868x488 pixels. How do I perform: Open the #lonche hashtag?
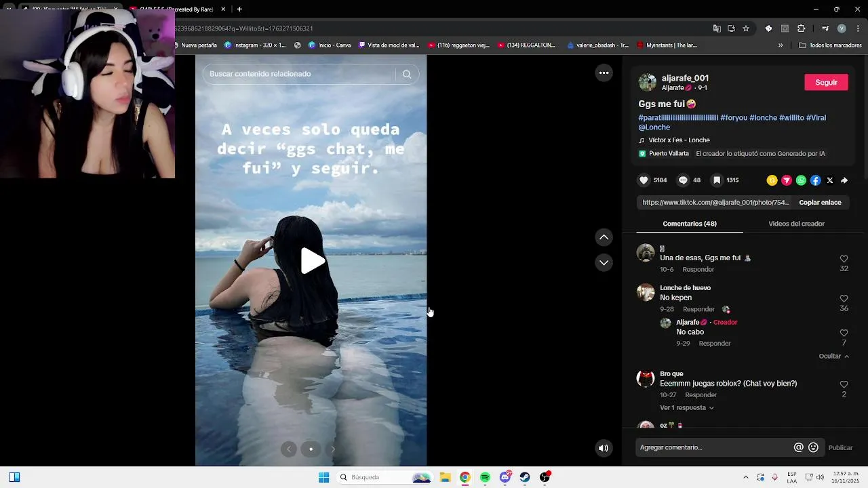[x=764, y=118]
